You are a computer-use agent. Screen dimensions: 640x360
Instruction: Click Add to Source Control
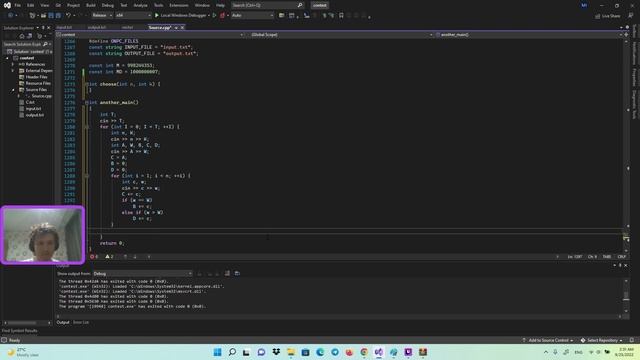coord(548,340)
